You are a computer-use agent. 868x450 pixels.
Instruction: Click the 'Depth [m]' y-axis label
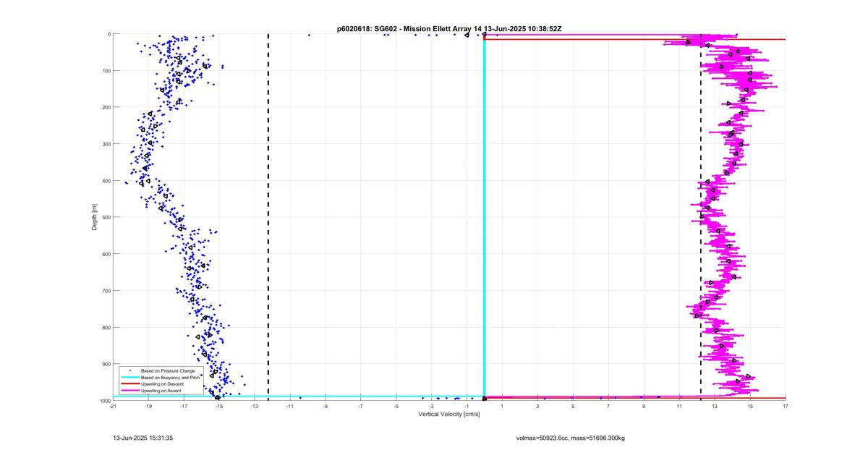tap(95, 217)
